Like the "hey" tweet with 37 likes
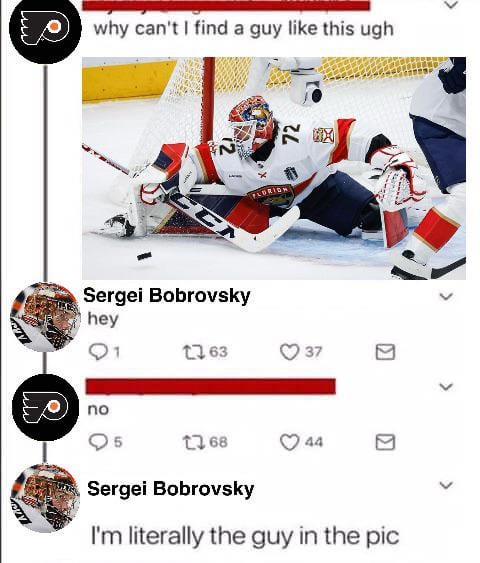 tap(289, 352)
